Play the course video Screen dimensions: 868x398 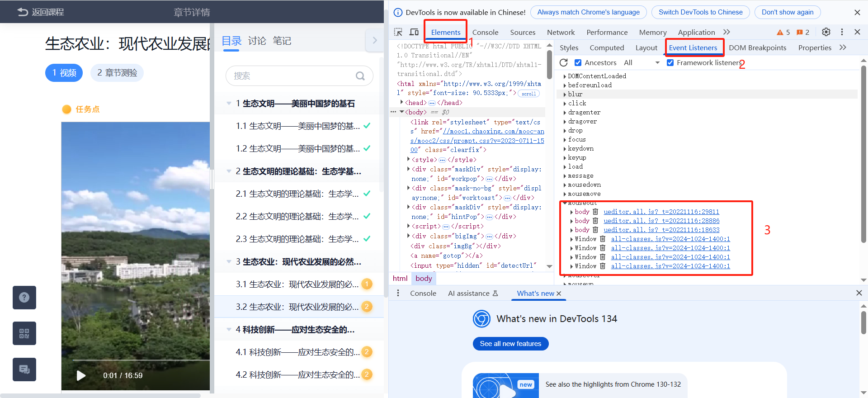tap(81, 375)
